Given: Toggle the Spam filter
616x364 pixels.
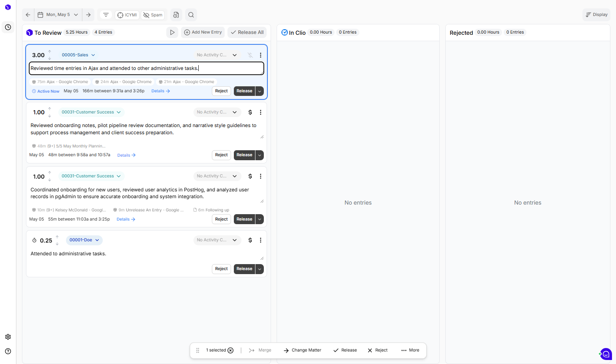Looking at the screenshot, I should (x=153, y=15).
